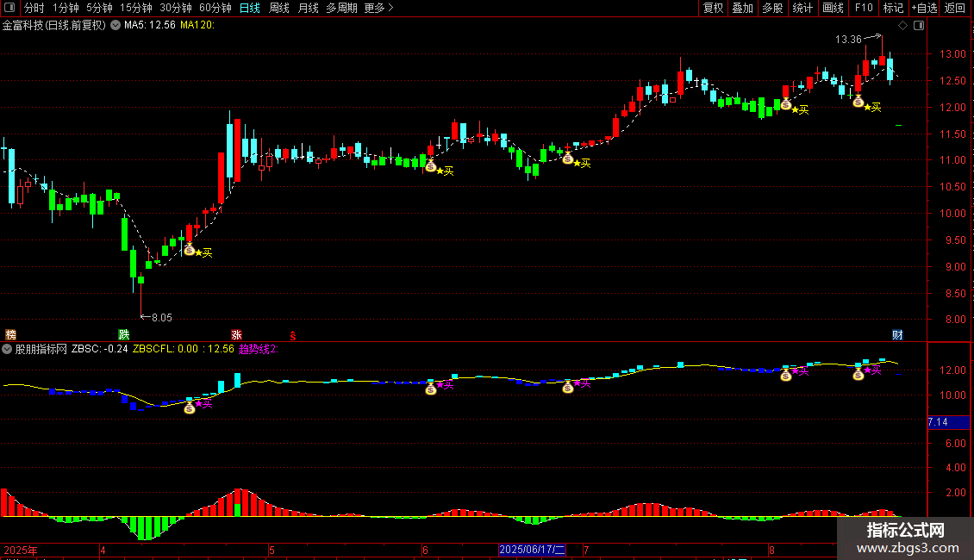Click late-June money-bag signal in indicator panel
The image size is (974, 560).
click(568, 388)
